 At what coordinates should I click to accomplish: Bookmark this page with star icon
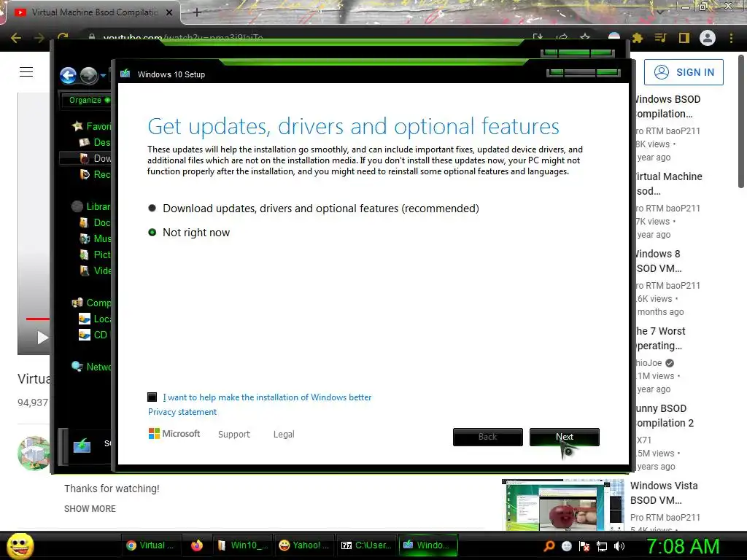585,37
